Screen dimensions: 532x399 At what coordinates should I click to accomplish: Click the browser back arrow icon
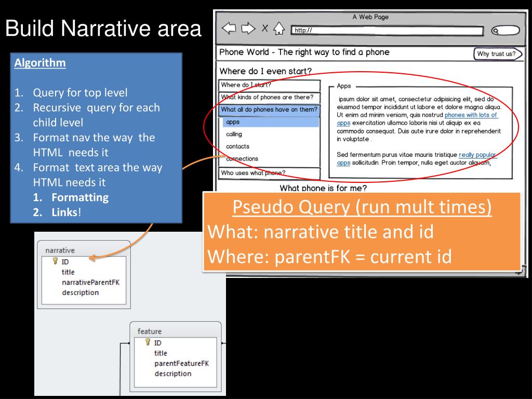tap(229, 28)
